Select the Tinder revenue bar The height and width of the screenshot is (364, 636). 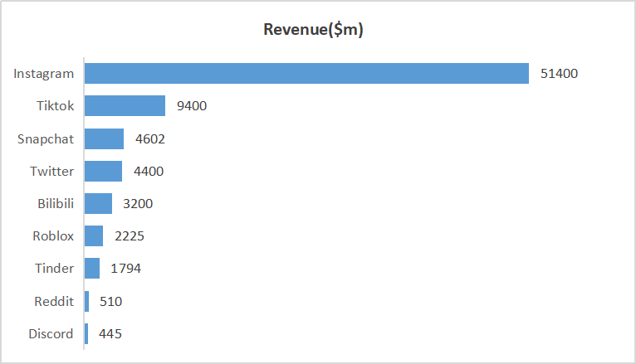click(x=92, y=268)
